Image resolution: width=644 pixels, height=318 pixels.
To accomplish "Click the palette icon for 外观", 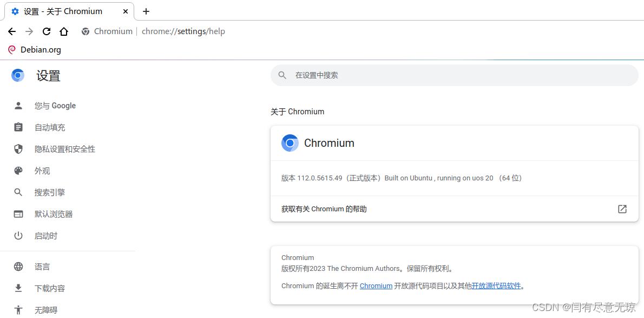I will point(18,171).
